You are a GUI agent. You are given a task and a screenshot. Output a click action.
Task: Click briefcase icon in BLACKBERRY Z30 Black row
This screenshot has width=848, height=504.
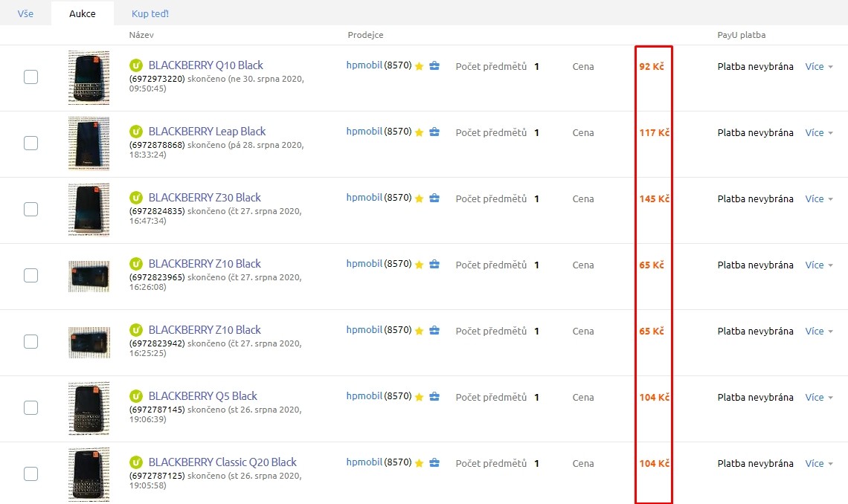pos(434,198)
